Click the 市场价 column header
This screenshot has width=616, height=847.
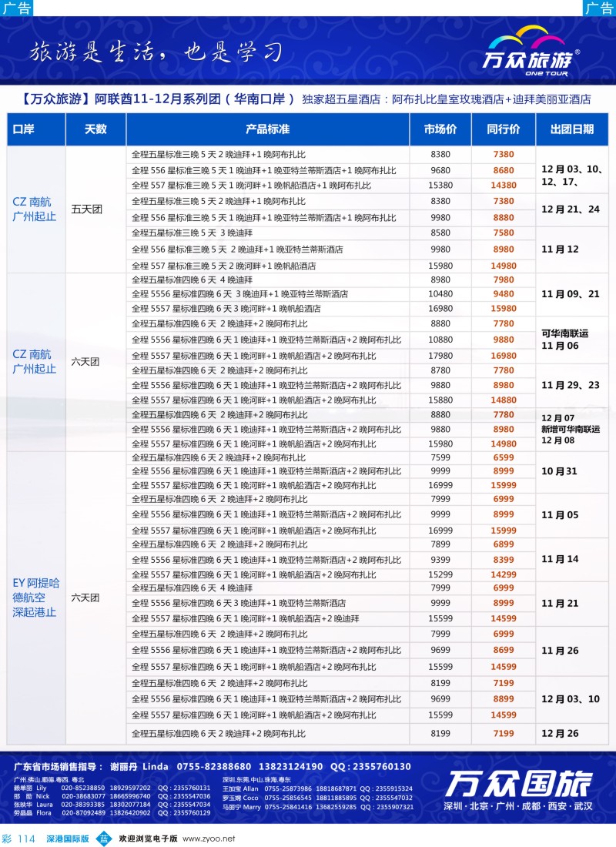[440, 129]
